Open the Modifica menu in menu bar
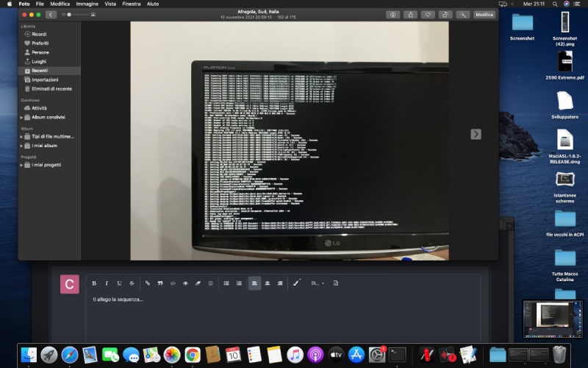Image resolution: width=588 pixels, height=368 pixels. pos(60,4)
